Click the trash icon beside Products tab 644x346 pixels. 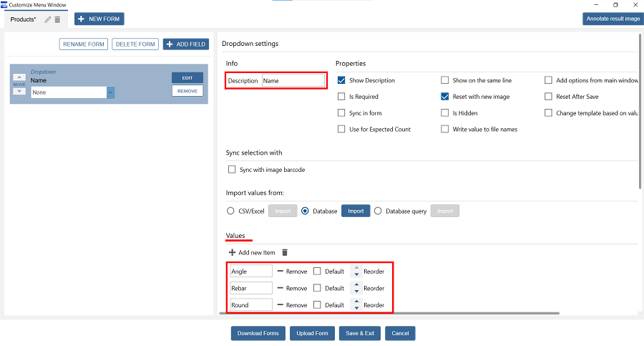pos(57,19)
